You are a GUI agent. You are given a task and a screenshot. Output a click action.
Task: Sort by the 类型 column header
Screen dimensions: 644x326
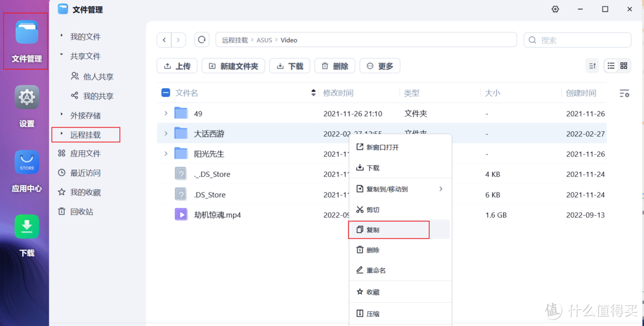pyautogui.click(x=411, y=93)
